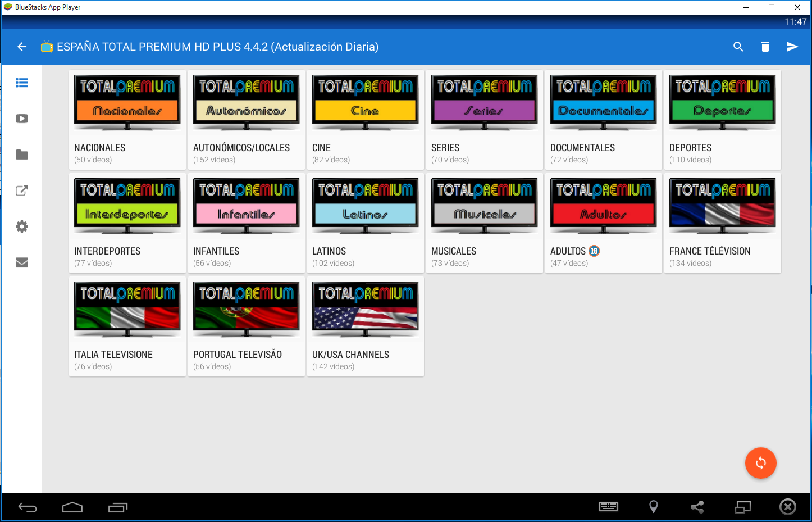Open the Autonómicos thumbnail

pyautogui.click(x=247, y=103)
